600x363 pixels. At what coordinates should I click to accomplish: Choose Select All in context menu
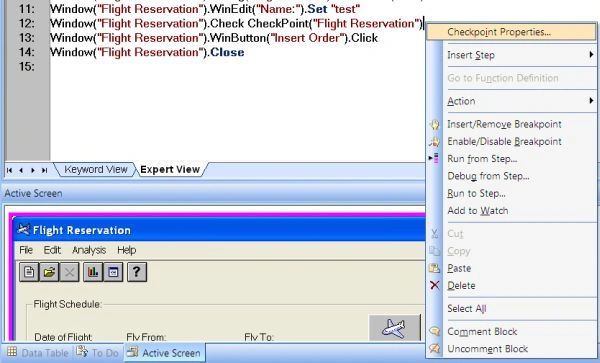tap(511, 308)
